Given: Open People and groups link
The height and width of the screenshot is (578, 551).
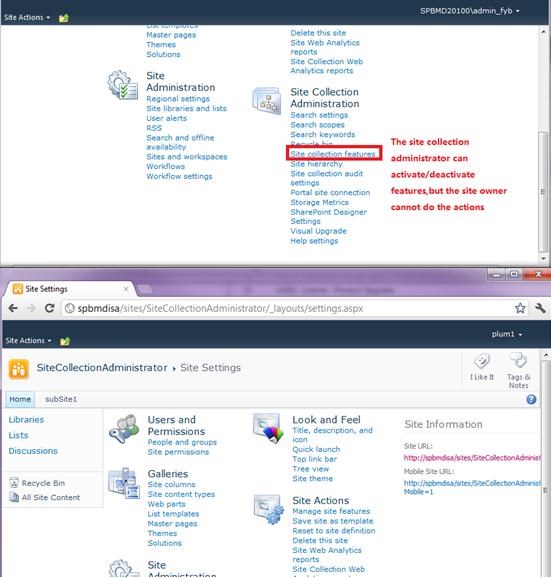Looking at the screenshot, I should click(182, 442).
